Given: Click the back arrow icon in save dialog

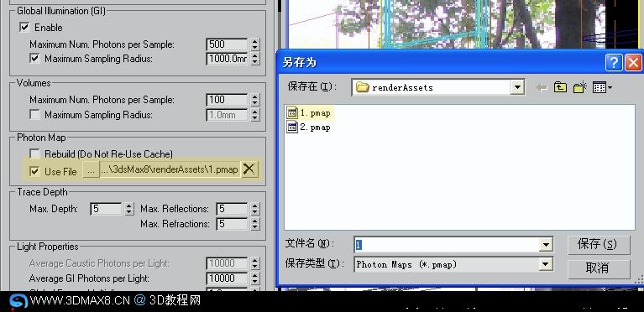Looking at the screenshot, I should pyautogui.click(x=542, y=87).
